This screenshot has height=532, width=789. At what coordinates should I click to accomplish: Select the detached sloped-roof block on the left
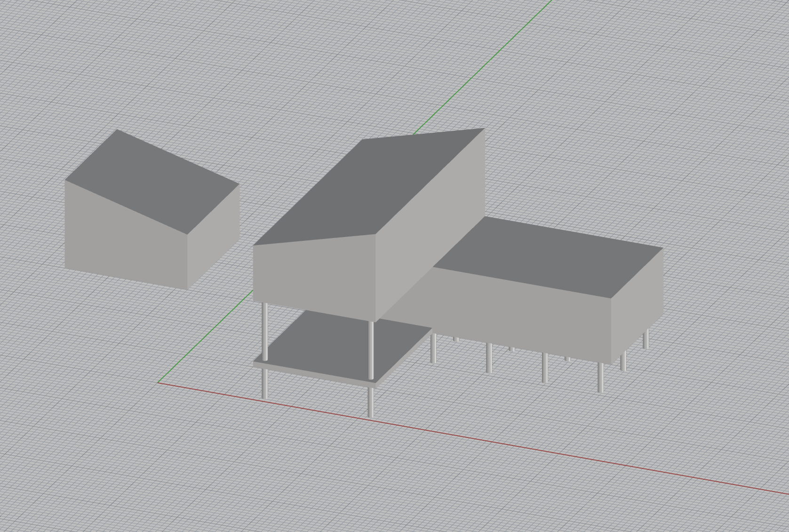tap(151, 209)
